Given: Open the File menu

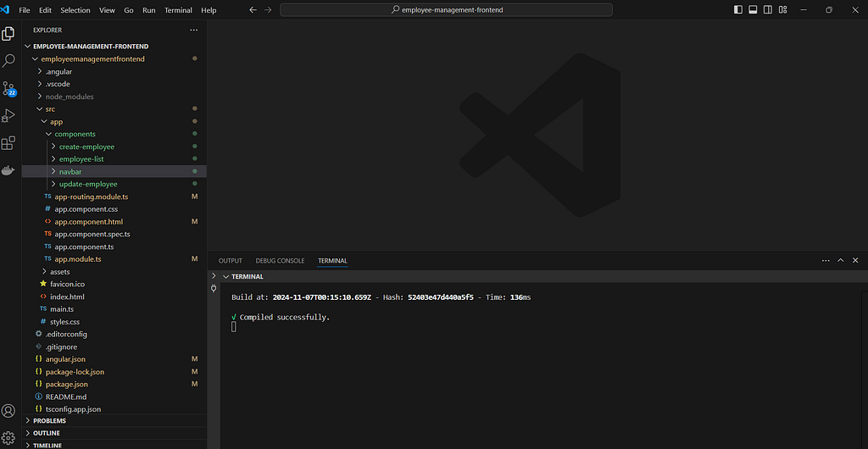Looking at the screenshot, I should (25, 10).
